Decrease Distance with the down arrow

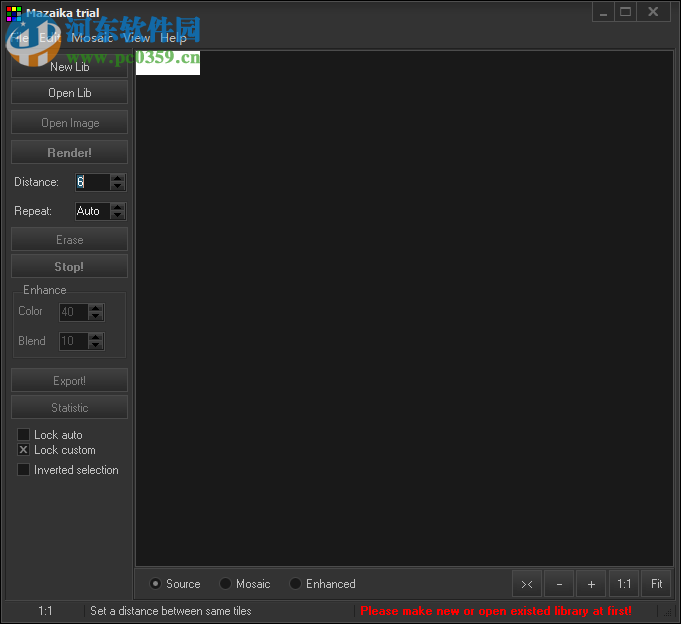point(118,186)
